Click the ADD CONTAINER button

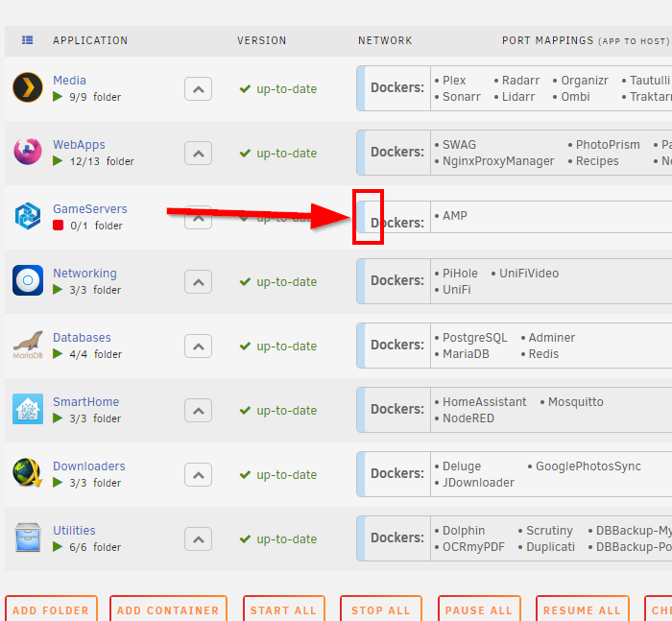[x=168, y=609]
